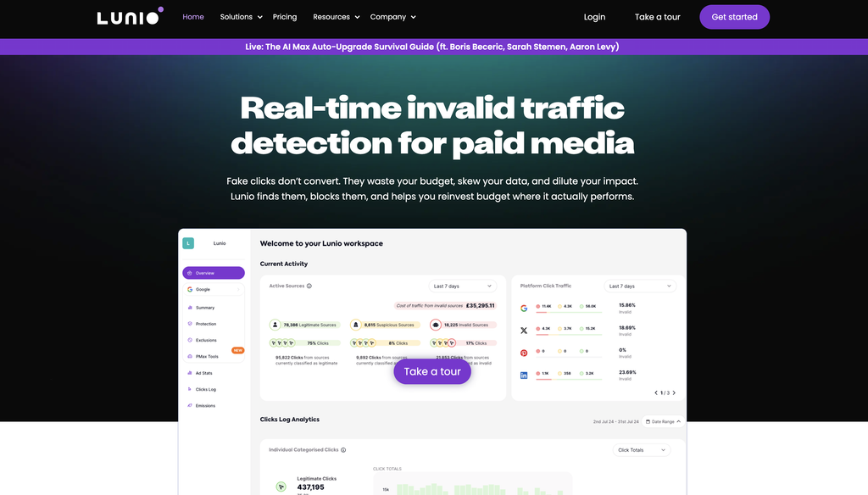The image size is (868, 495).
Task: Click the info icon beside Individual Categorised Clicks
Action: point(343,450)
